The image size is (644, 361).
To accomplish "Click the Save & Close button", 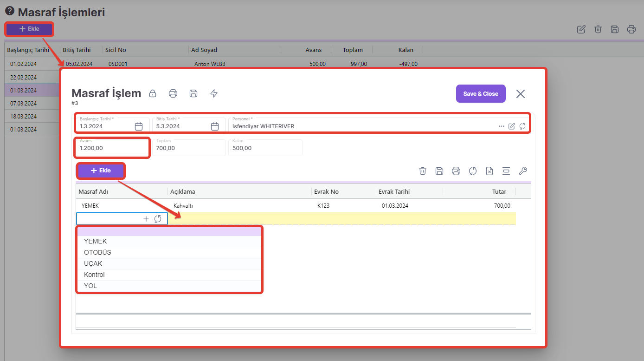I will pyautogui.click(x=480, y=94).
